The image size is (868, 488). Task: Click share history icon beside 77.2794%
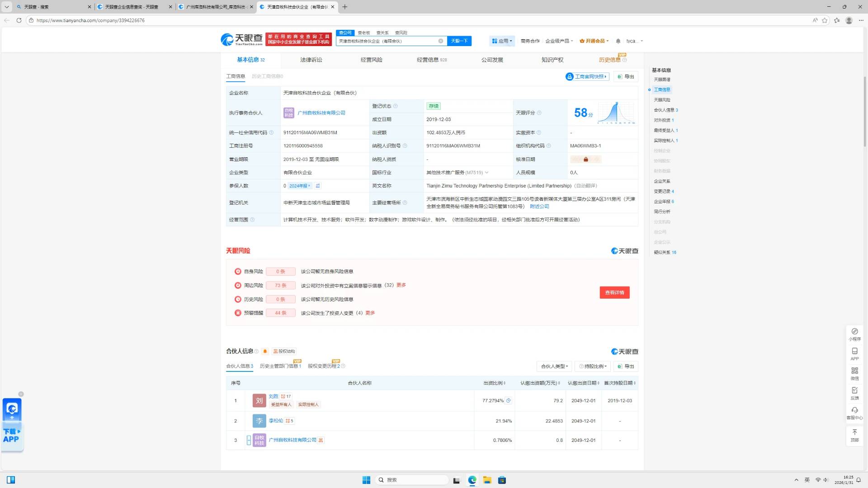pos(509,401)
